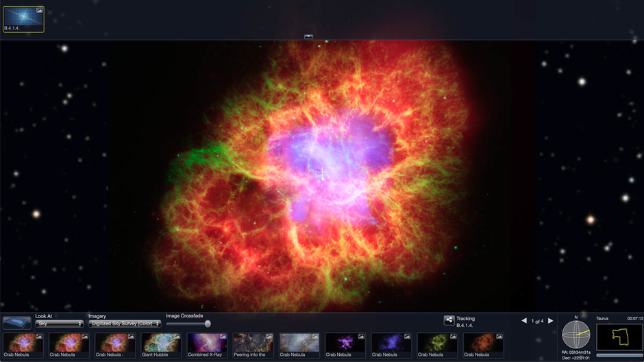Viewport: 644px width, 362px height.
Task: Select the 'Crab Nebula :' thumbnail with colon
Action: click(114, 345)
